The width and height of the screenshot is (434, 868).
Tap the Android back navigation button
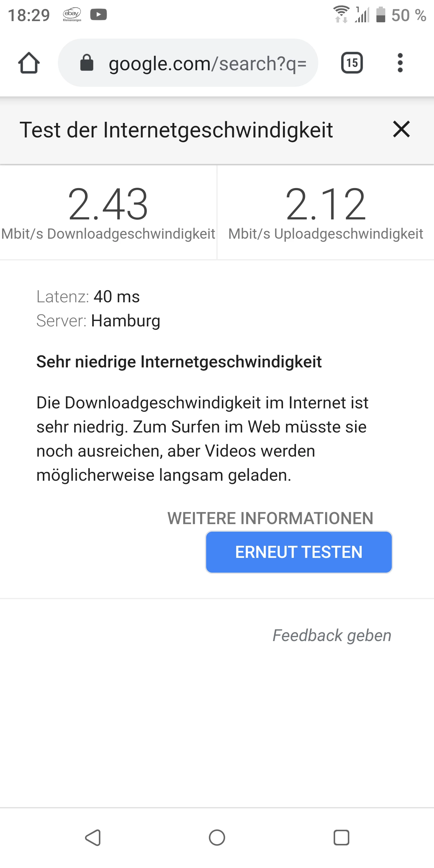click(93, 838)
